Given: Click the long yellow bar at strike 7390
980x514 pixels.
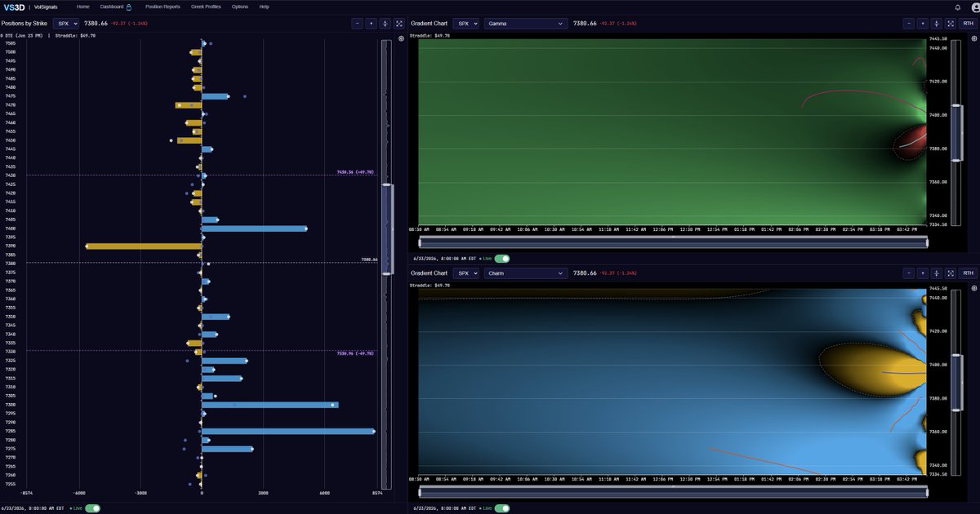Looking at the screenshot, I should pyautogui.click(x=144, y=246).
